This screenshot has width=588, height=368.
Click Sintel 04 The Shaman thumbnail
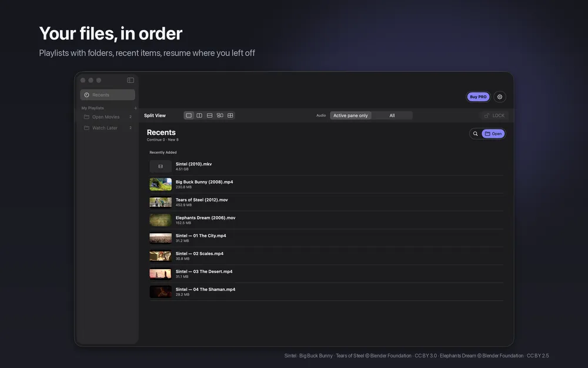[x=161, y=292]
